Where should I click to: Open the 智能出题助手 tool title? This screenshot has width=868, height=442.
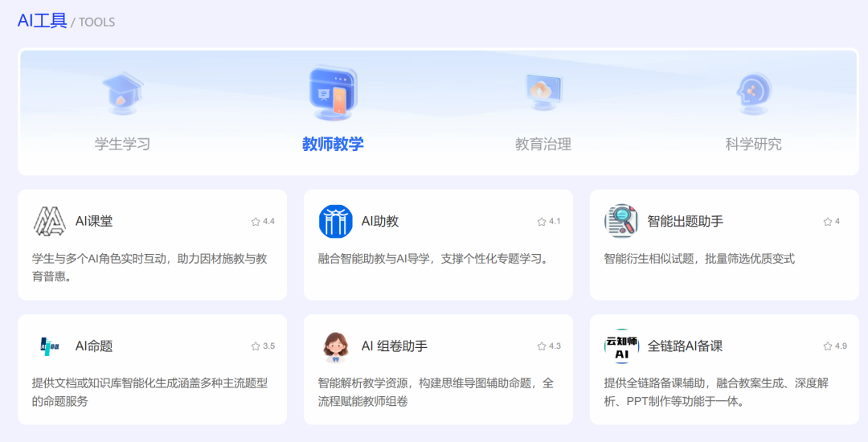[686, 221]
